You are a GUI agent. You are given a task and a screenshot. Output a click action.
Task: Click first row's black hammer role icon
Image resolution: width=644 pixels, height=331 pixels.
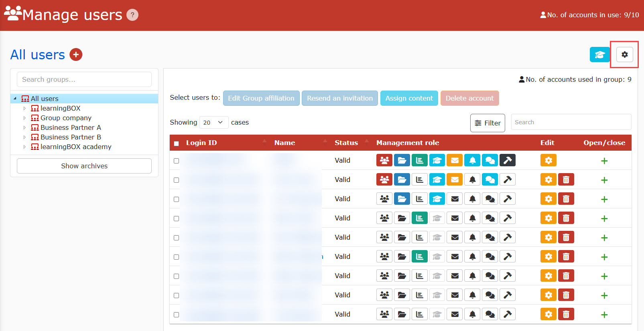tap(507, 160)
